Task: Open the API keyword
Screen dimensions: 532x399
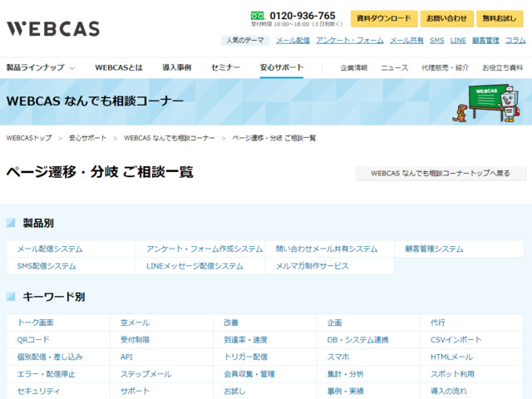Action: (x=126, y=357)
